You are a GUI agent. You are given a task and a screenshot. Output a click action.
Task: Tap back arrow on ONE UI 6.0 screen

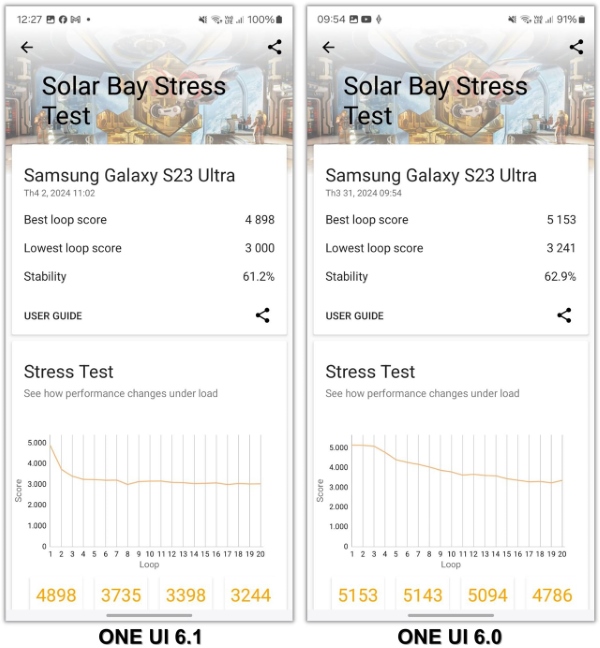coord(328,47)
